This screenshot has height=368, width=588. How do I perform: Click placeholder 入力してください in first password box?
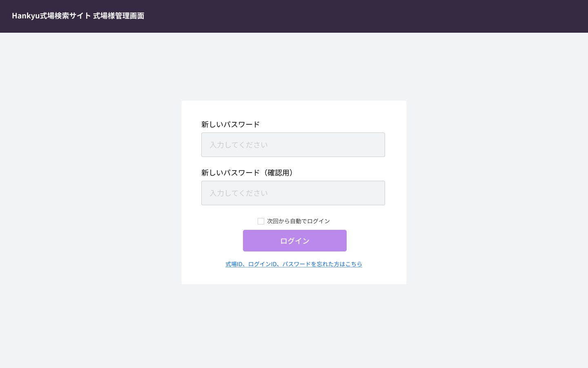pyautogui.click(x=238, y=145)
